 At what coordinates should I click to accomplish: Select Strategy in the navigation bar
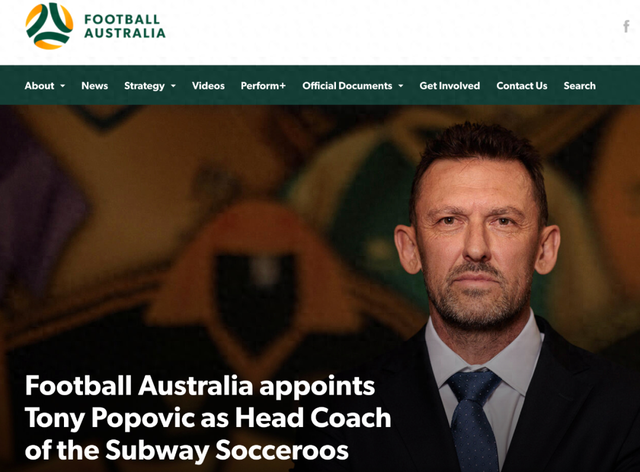click(x=144, y=86)
